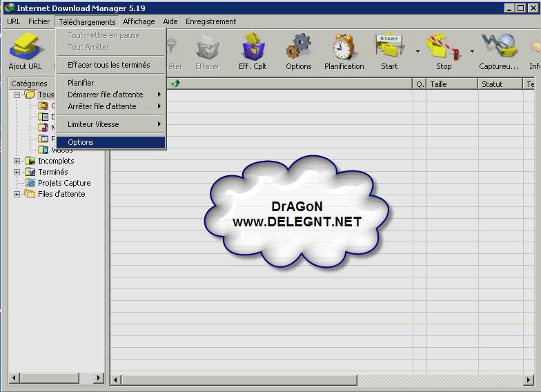
Task: Open the URL menu
Action: 14,21
